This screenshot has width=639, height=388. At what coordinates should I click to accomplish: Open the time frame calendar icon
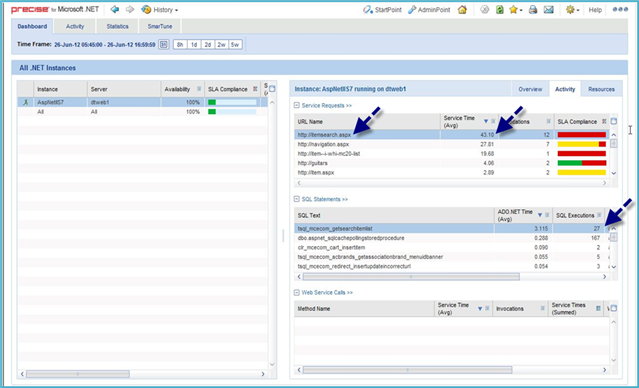pos(163,44)
